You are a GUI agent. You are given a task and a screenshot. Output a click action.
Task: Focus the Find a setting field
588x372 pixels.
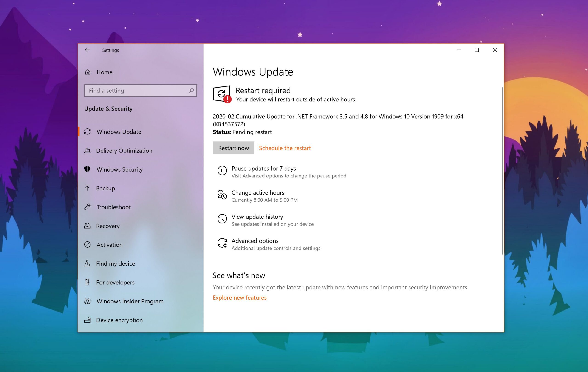click(140, 91)
